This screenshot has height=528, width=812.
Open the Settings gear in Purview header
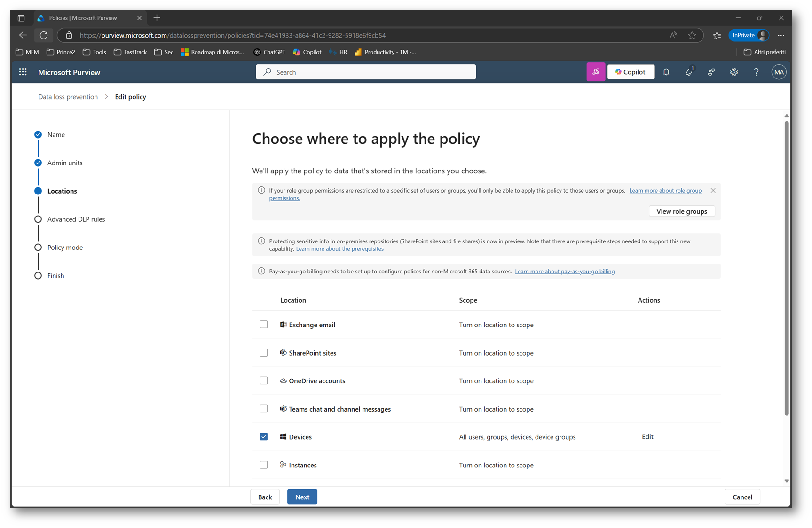coord(733,72)
